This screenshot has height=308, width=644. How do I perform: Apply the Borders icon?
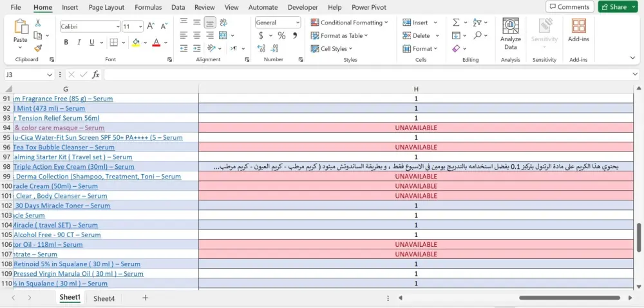pyautogui.click(x=114, y=43)
